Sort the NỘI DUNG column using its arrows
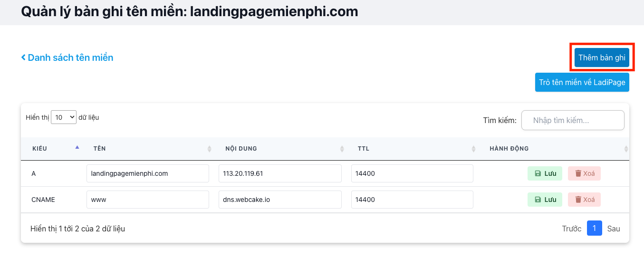Screen dimensions: 644x258 [342, 149]
